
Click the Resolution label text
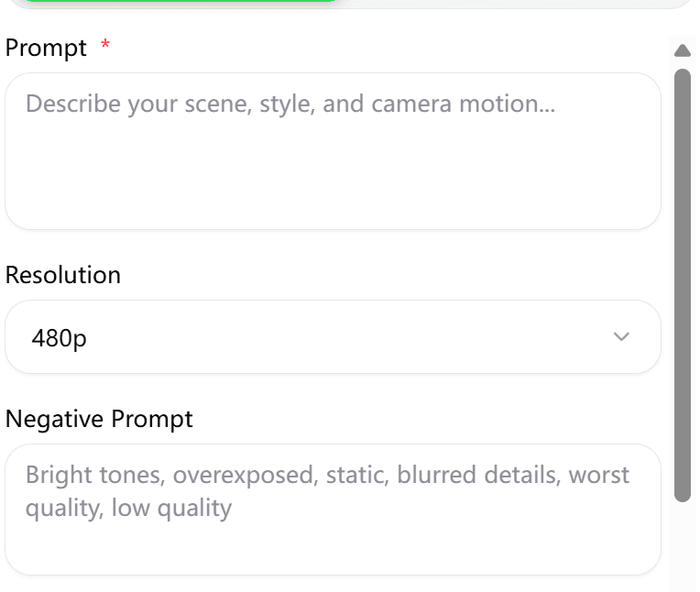pyautogui.click(x=63, y=275)
